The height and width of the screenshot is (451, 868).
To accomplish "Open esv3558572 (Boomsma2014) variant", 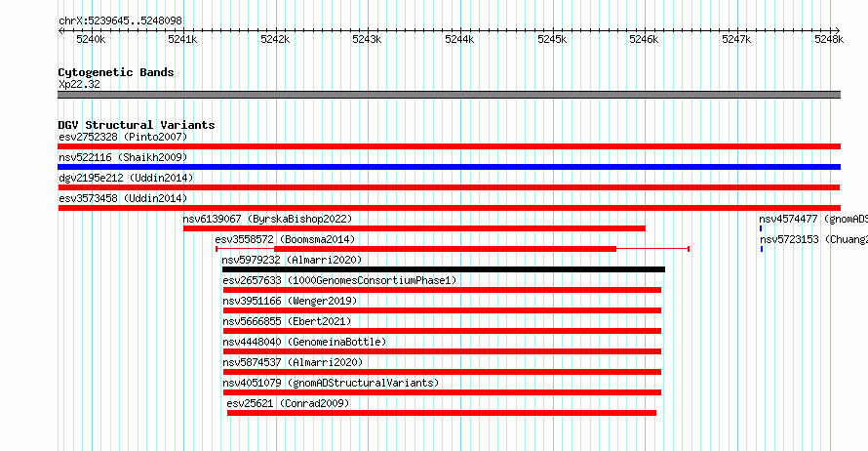I will coord(285,239).
